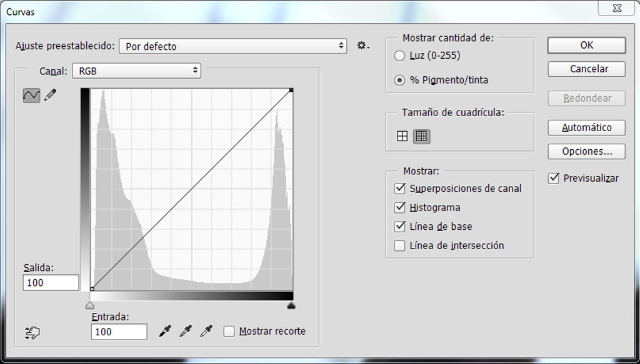The width and height of the screenshot is (640, 364).
Task: Pick the white point eyedropper
Action: pos(206,331)
